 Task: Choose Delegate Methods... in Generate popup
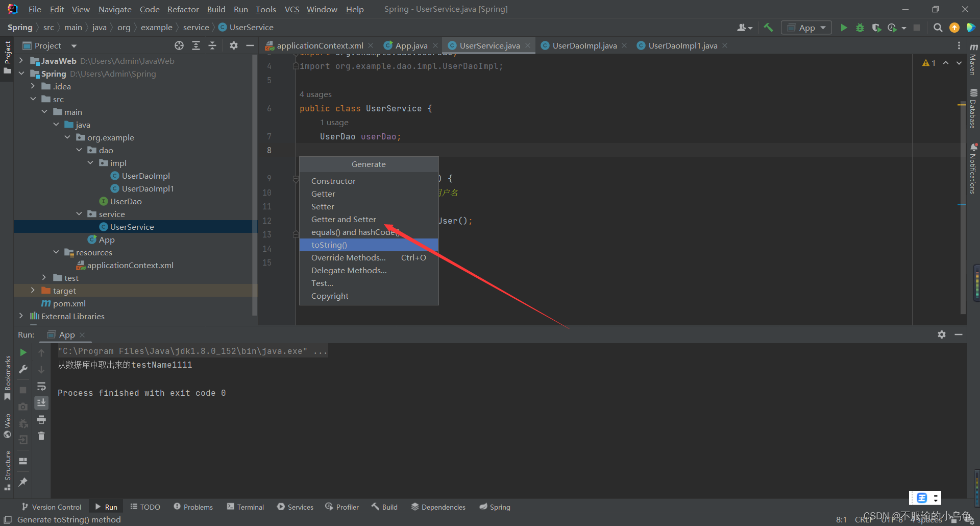pos(369,271)
